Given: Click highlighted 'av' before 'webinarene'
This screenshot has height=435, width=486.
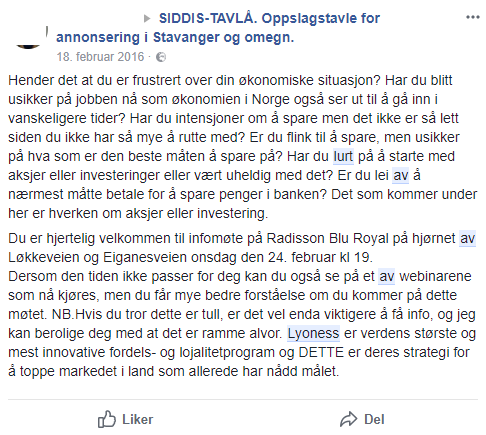Looking at the screenshot, I should (x=387, y=276).
